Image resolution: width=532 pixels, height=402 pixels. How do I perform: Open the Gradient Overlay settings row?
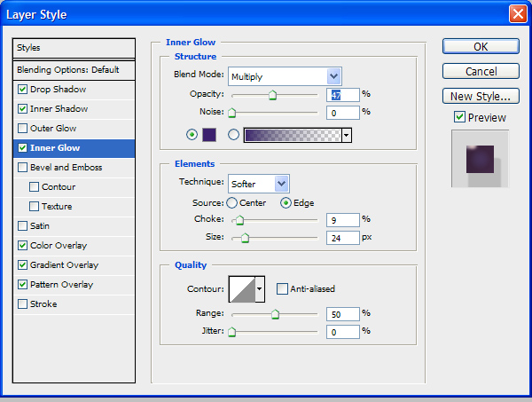click(74, 265)
